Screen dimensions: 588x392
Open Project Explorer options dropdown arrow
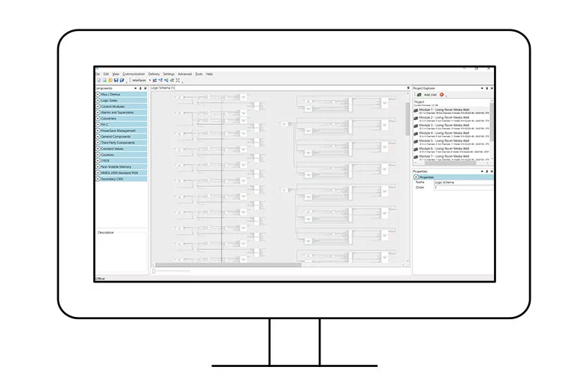click(x=482, y=88)
